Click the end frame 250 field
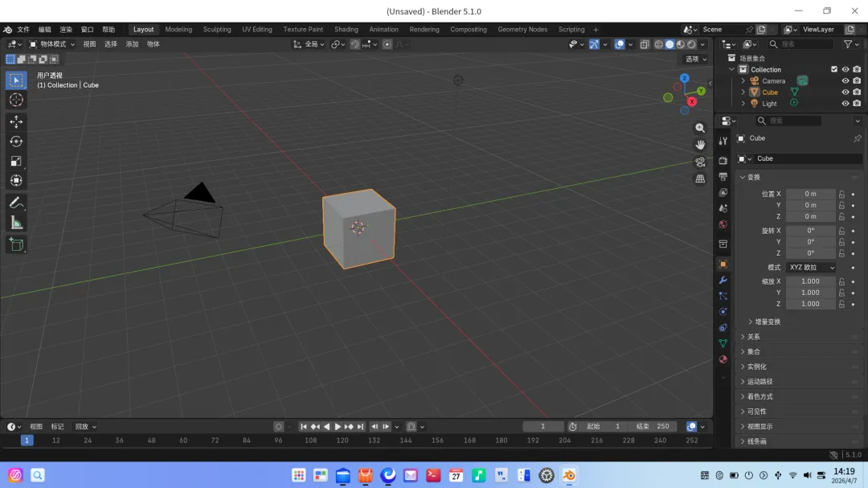Screen dimensions: 868x488 pos(653,427)
